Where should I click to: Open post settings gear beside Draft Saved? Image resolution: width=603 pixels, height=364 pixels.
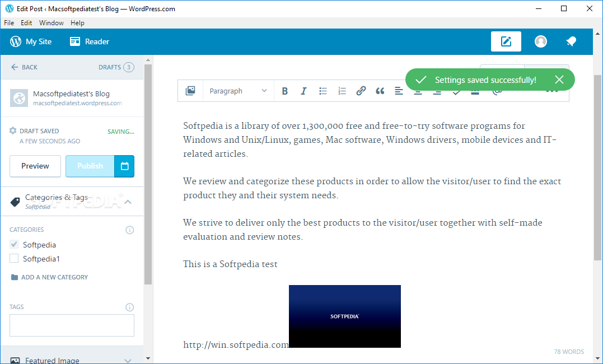pos(13,131)
